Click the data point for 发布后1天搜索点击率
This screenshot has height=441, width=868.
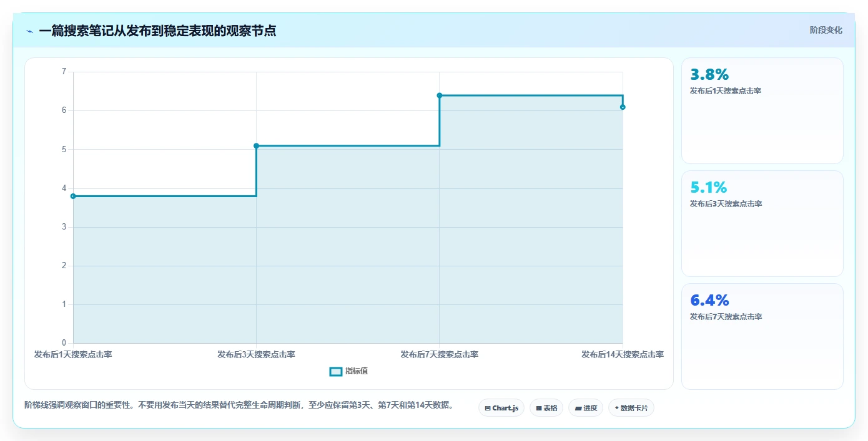coord(73,196)
